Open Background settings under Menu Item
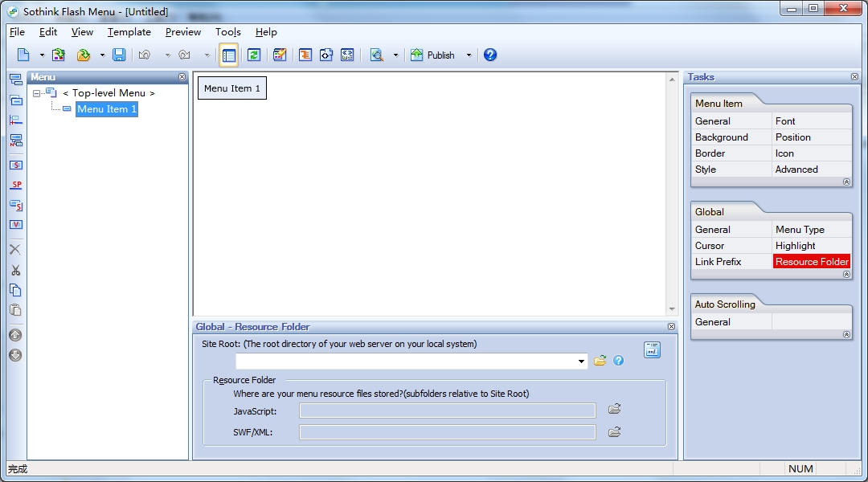 click(721, 137)
